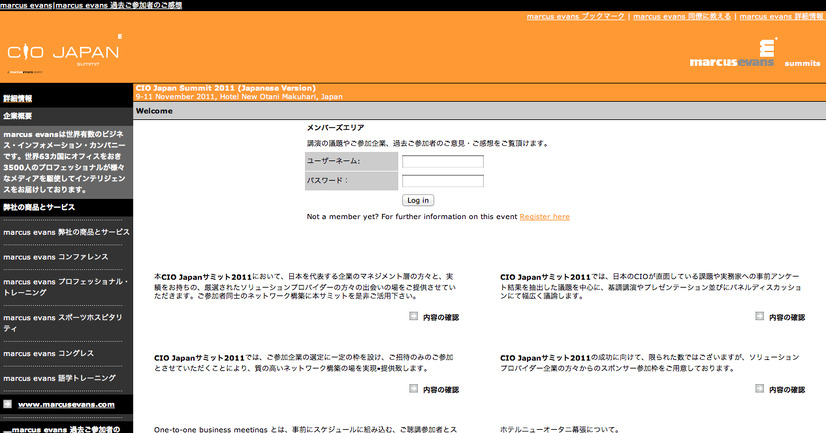Viewport: 826px width, 433px height.
Task: Click the CIO Japan Summit logo
Action: point(64,54)
